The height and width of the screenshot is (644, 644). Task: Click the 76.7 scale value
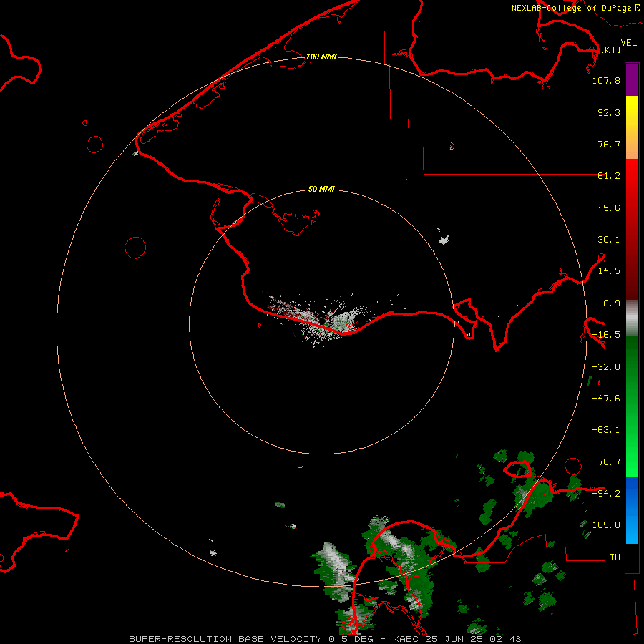point(609,144)
